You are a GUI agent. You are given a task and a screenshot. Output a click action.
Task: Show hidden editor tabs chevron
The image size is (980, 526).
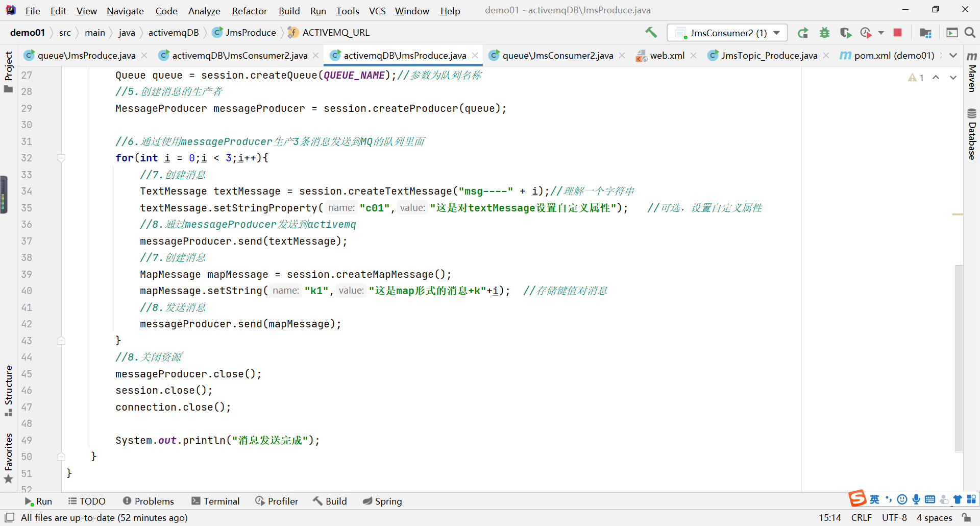coord(953,55)
